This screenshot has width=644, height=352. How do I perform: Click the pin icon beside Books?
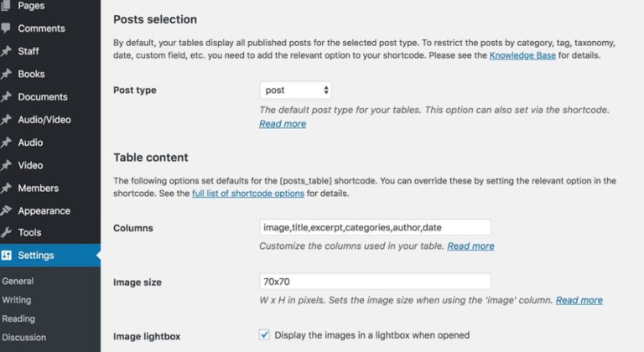coord(6,74)
